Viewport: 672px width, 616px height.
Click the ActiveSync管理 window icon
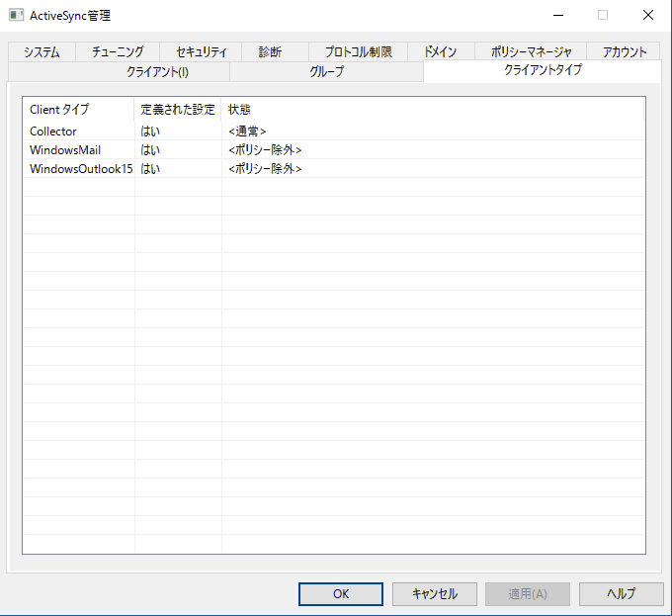click(x=16, y=15)
